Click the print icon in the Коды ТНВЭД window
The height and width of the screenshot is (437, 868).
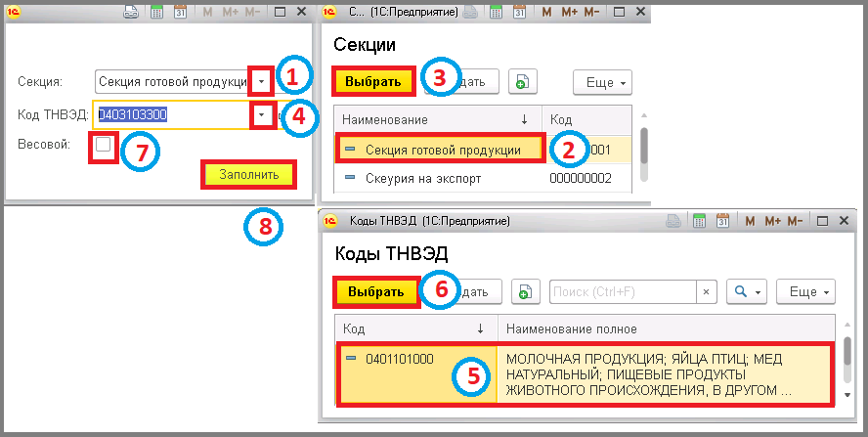673,221
